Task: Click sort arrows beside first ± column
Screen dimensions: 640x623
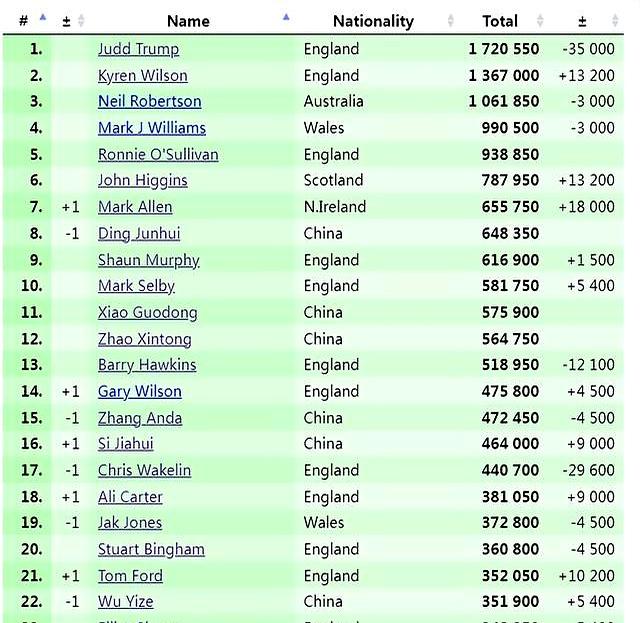Action: pos(81,21)
